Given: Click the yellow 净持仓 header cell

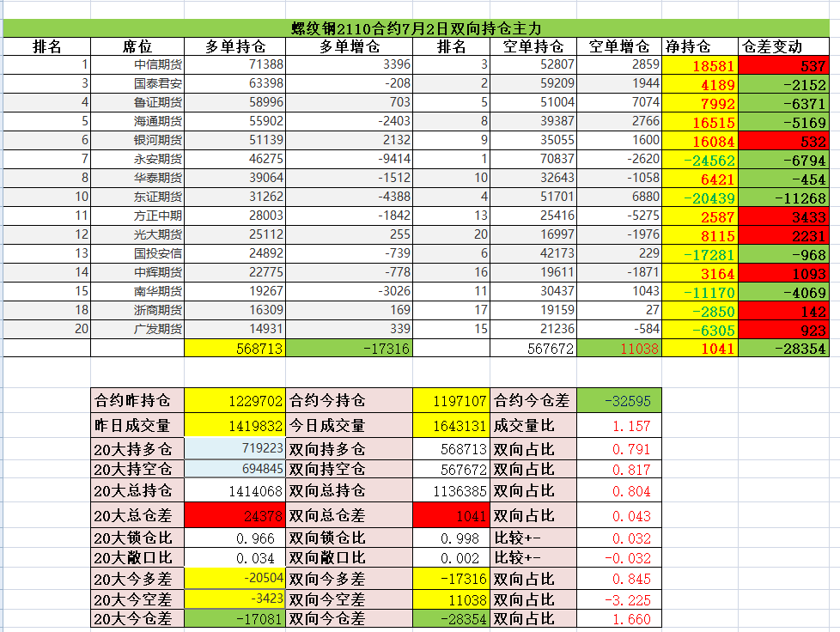Looking at the screenshot, I should pos(700,46).
